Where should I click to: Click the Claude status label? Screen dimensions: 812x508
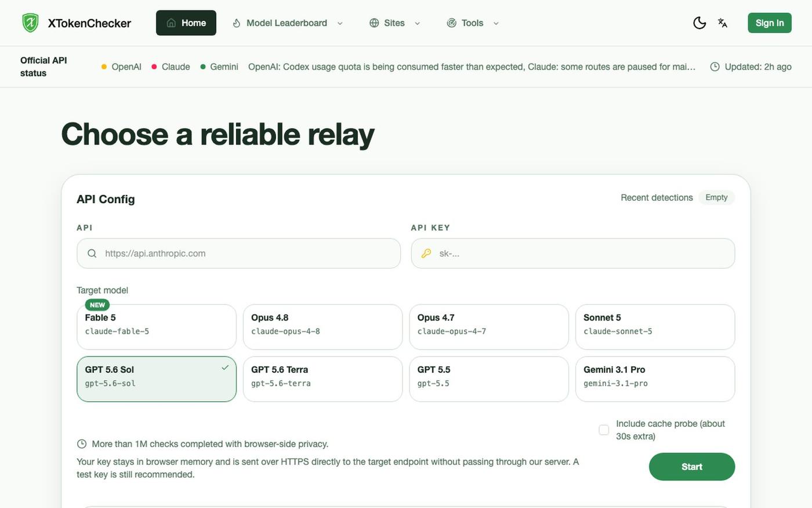click(x=176, y=67)
